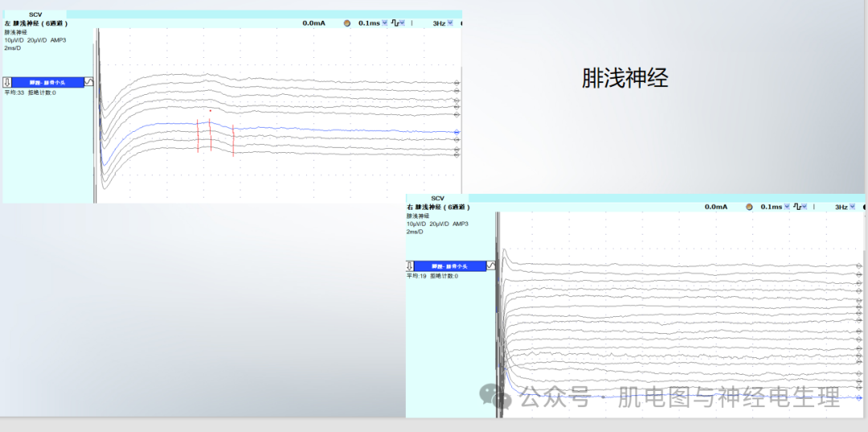The width and height of the screenshot is (868, 432).
Task: Click the orange stimulus indicator in top panel
Action: click(347, 23)
